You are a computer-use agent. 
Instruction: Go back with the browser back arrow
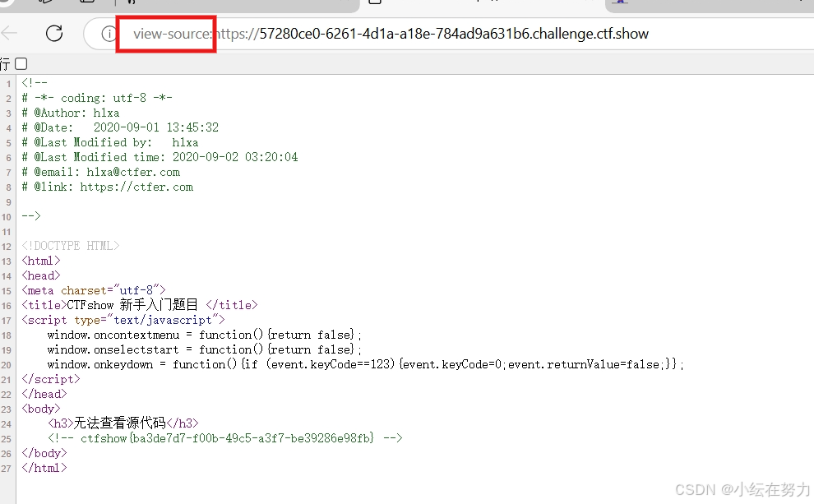9,33
